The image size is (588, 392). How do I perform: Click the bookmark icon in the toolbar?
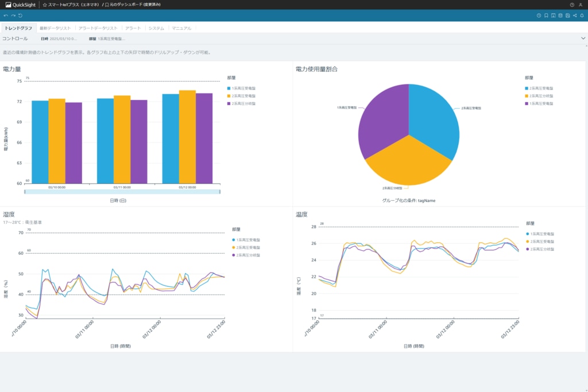(x=546, y=15)
